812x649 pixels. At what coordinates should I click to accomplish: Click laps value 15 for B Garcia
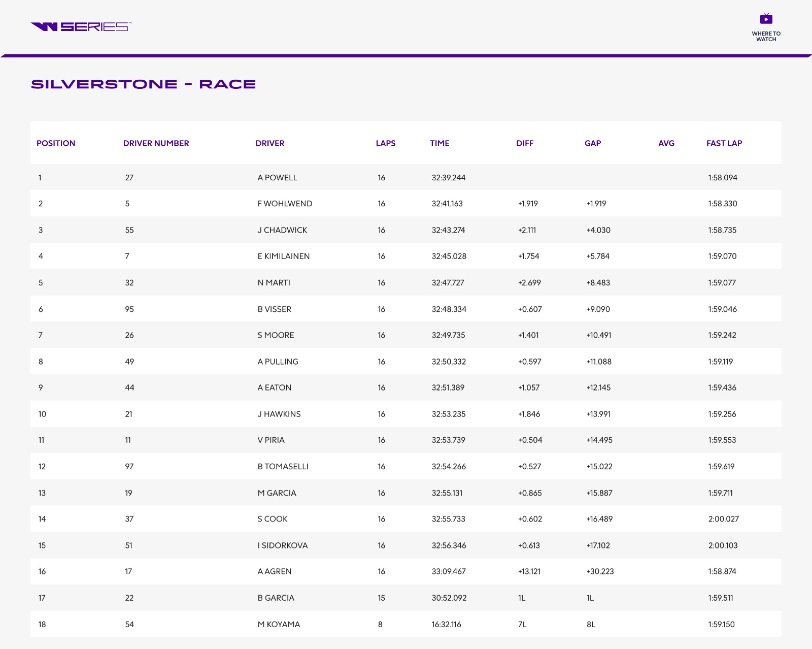click(x=381, y=598)
